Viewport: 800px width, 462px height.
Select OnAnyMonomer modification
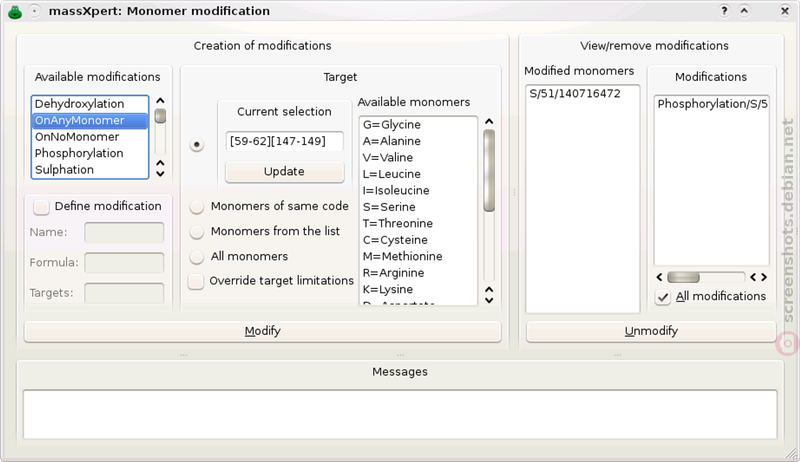coord(90,120)
